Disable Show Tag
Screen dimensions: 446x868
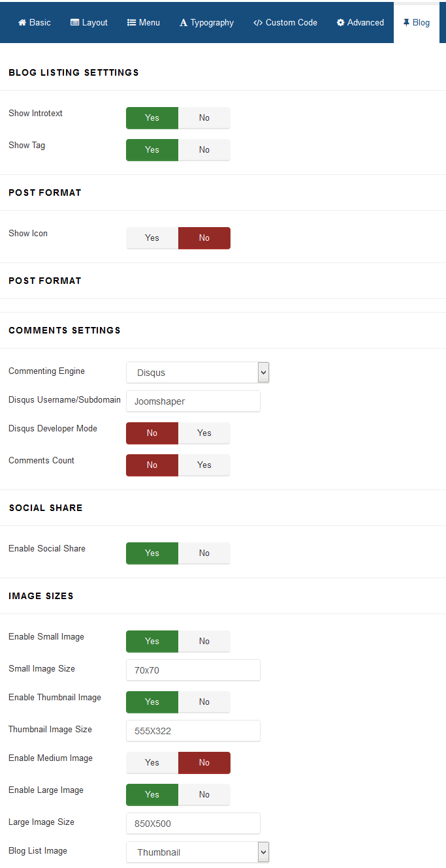coord(204,150)
